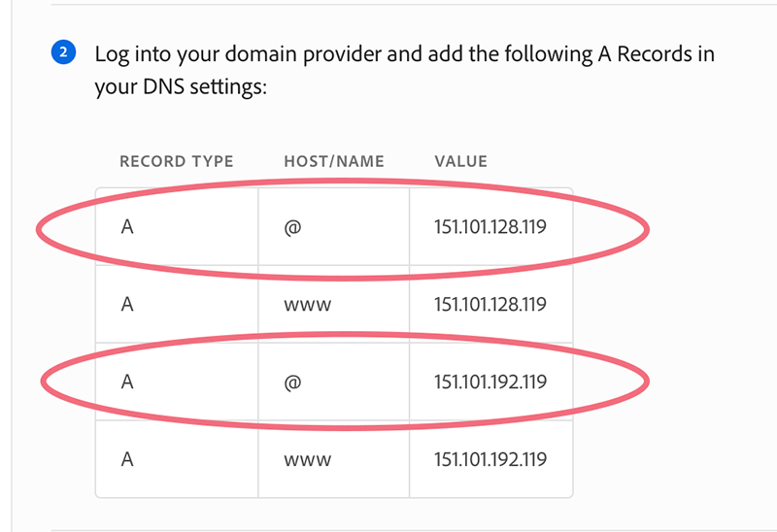777x532 pixels.
Task: Select the @ host cell for 151.101.128.119
Action: (x=291, y=227)
